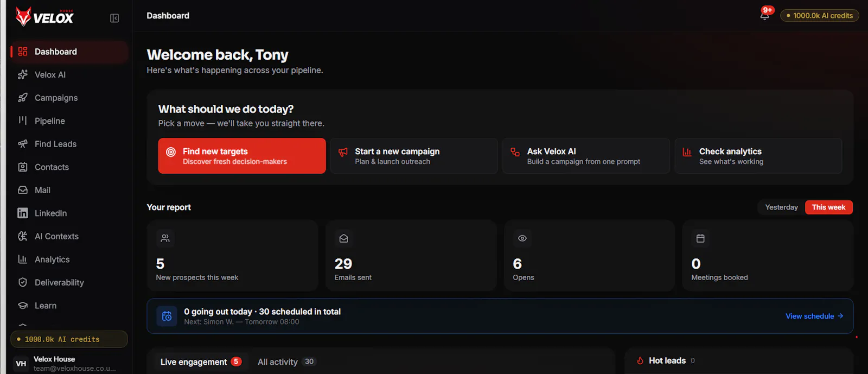868x374 pixels.
Task: Click the Deliverability shield icon
Action: (x=23, y=282)
